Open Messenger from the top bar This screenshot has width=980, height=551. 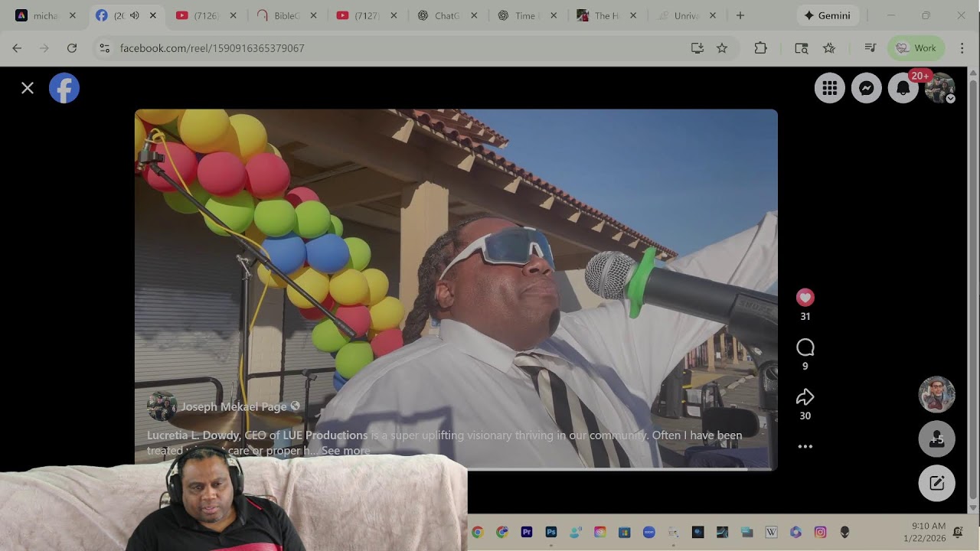[867, 88]
